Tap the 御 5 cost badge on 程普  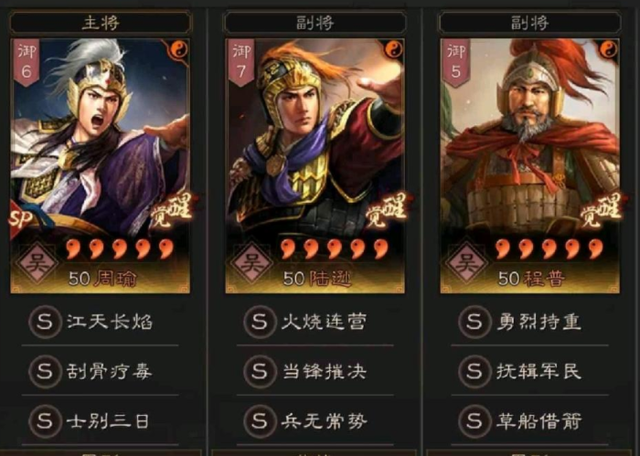[456, 62]
